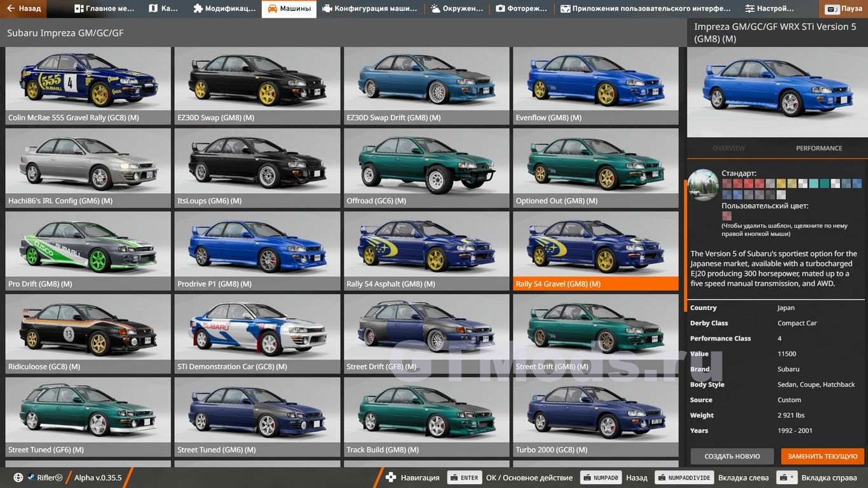Select Colin McRae 555 Gravel Rally car
This screenshot has width=868, height=488.
point(88,86)
